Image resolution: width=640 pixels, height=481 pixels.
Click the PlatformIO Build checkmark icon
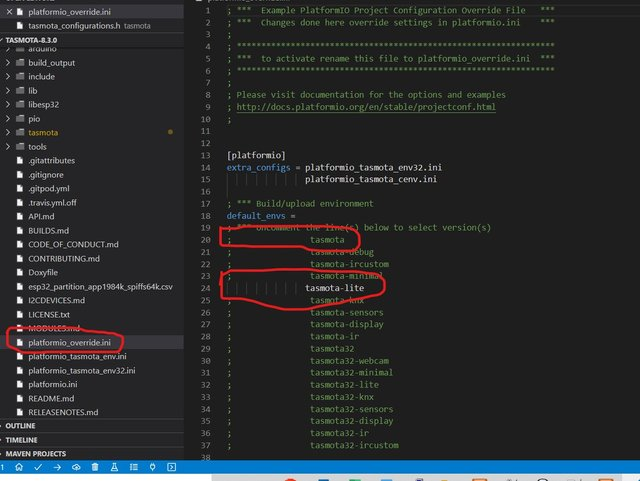click(x=38, y=467)
